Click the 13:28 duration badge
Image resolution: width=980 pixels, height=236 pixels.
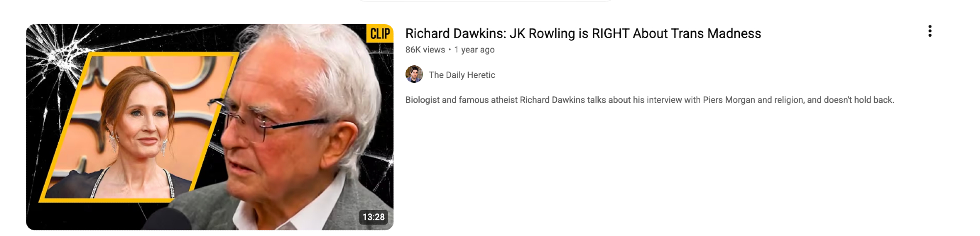(x=373, y=217)
